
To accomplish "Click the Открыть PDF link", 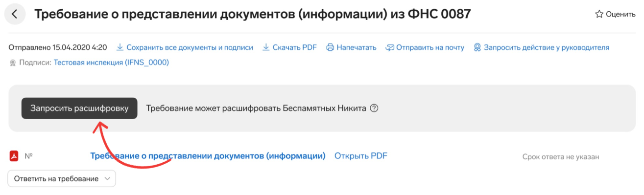I will click(360, 156).
